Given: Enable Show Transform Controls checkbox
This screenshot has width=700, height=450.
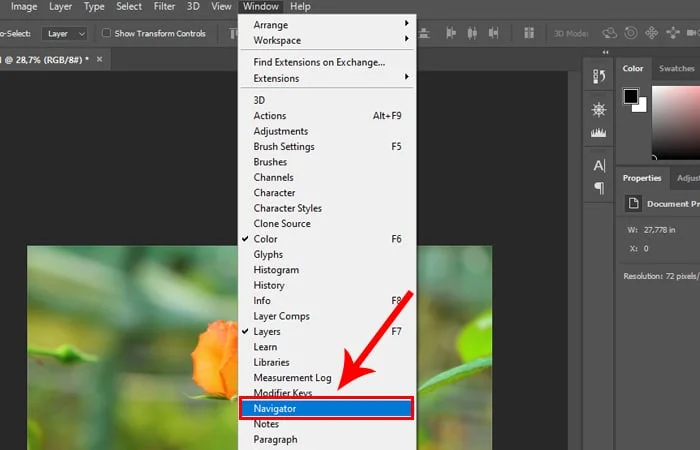Looking at the screenshot, I should click(x=106, y=33).
